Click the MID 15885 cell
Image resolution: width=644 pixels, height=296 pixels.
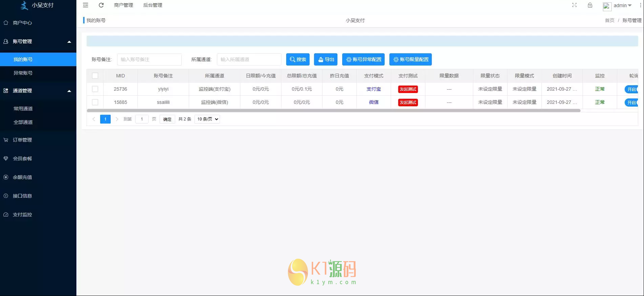tap(121, 102)
